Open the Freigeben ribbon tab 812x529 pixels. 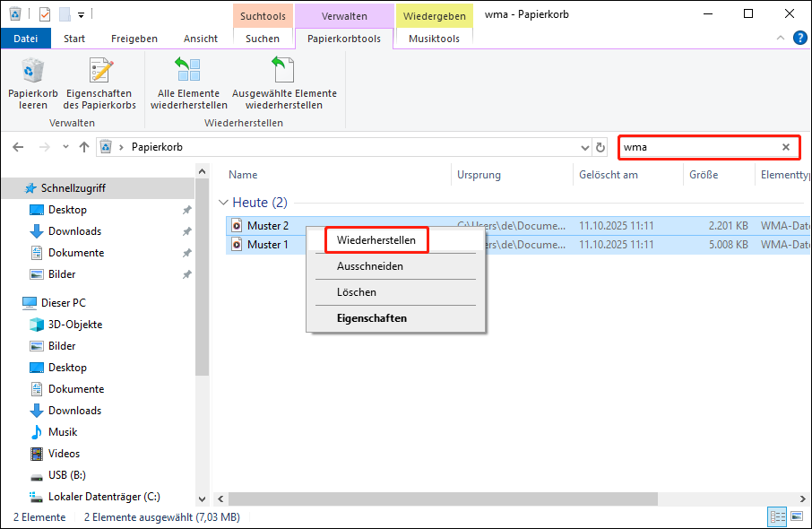pyautogui.click(x=134, y=39)
